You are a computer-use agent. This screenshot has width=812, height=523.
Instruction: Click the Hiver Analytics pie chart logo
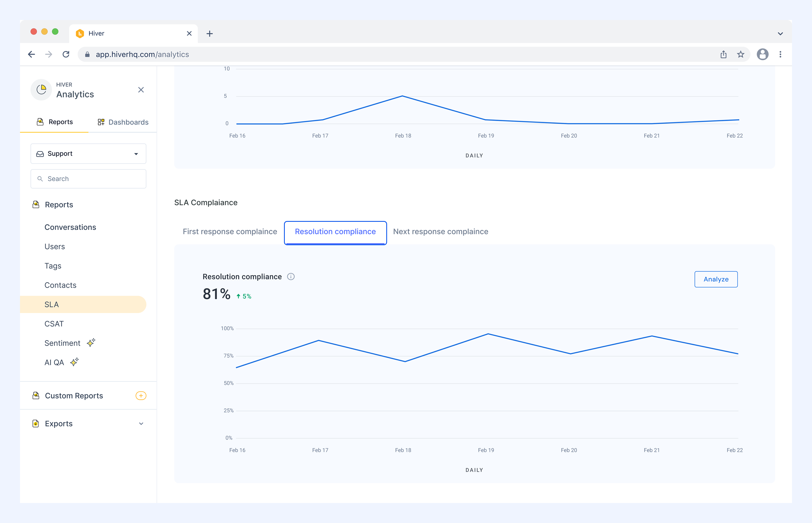[41, 90]
